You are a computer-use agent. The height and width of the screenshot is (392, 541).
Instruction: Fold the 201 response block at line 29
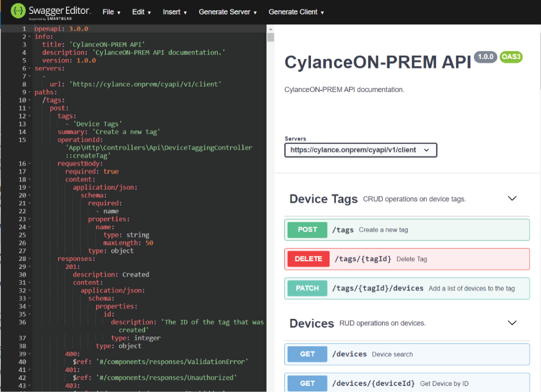pyautogui.click(x=29, y=267)
